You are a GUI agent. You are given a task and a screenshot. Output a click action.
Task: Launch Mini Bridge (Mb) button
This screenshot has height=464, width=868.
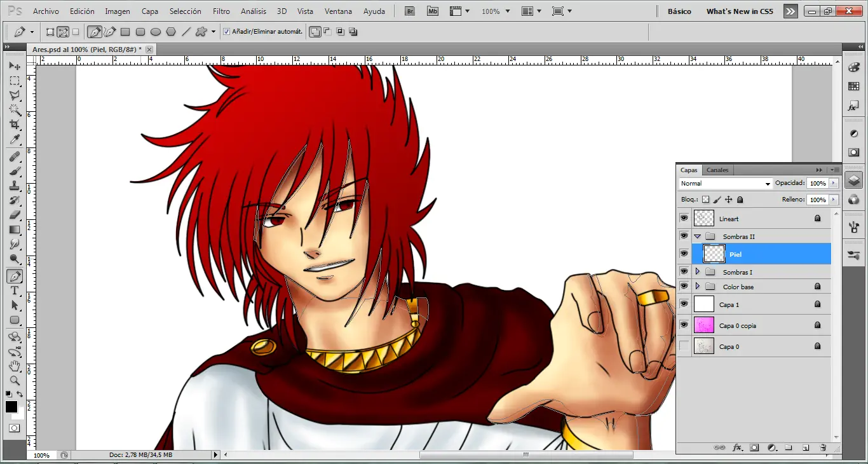point(433,11)
